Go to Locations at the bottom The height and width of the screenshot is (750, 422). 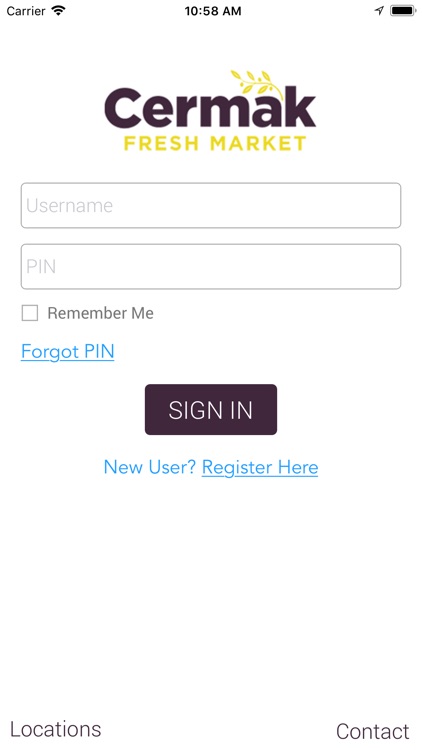pos(56,729)
